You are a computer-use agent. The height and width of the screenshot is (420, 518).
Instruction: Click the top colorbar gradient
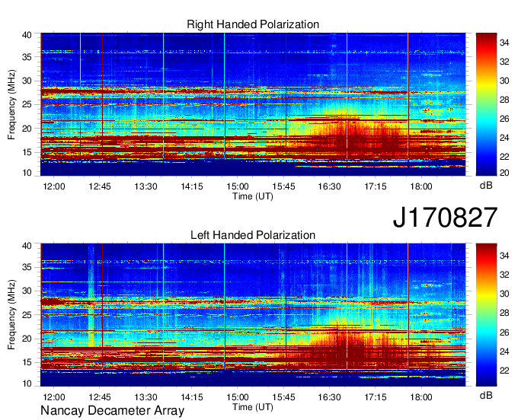pyautogui.click(x=486, y=104)
